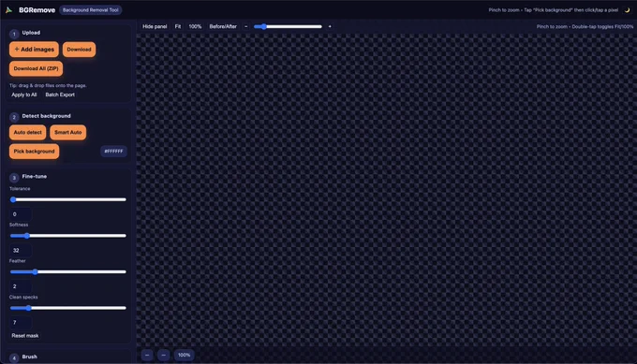
Task: Click the Softness label
Action: (19, 225)
